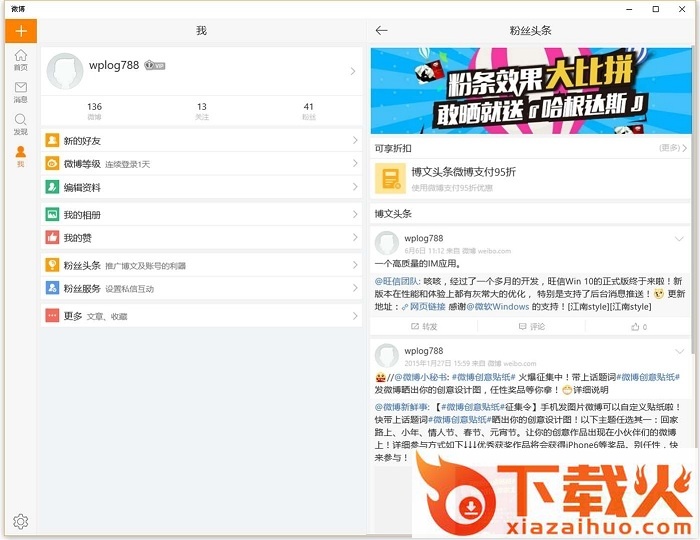Viewport: 700px width, 540px height.
Task: Click the 编辑资料 green pencil icon
Action: 52,187
